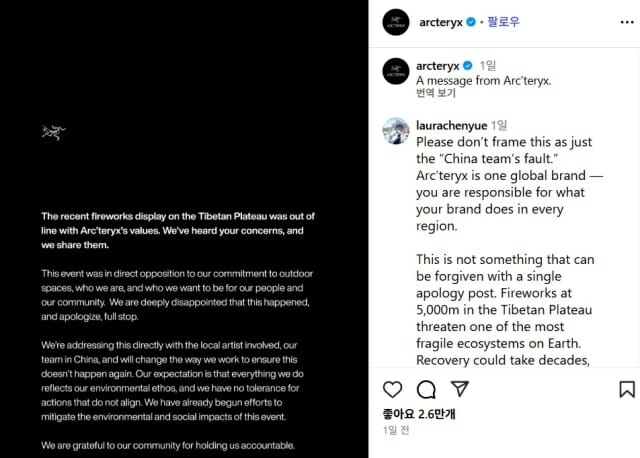Click the arcteryx username in the caption
Image resolution: width=640 pixels, height=458 pixels.
coord(438,66)
